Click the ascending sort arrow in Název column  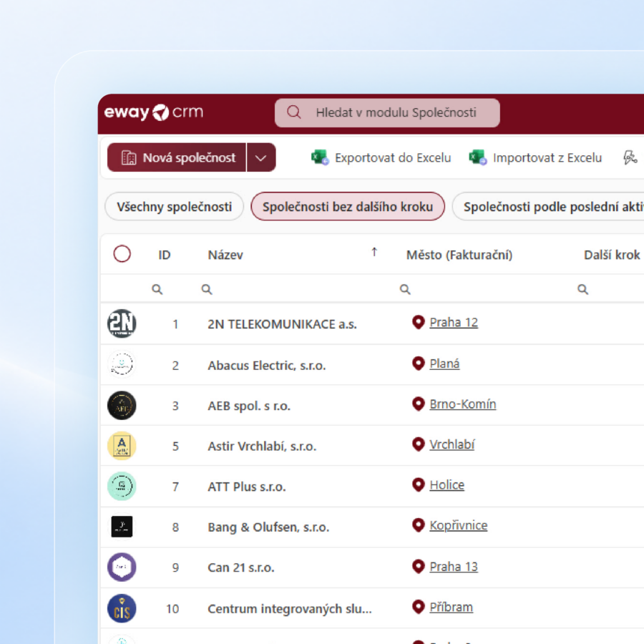pos(374,252)
